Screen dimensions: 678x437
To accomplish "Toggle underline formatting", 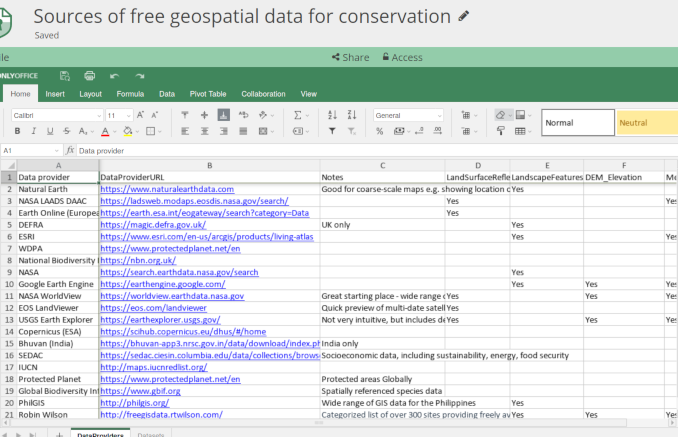I will (x=50, y=131).
